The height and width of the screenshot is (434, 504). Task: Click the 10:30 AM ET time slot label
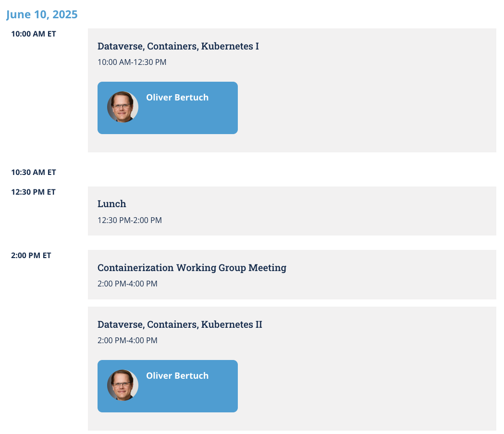pos(34,172)
